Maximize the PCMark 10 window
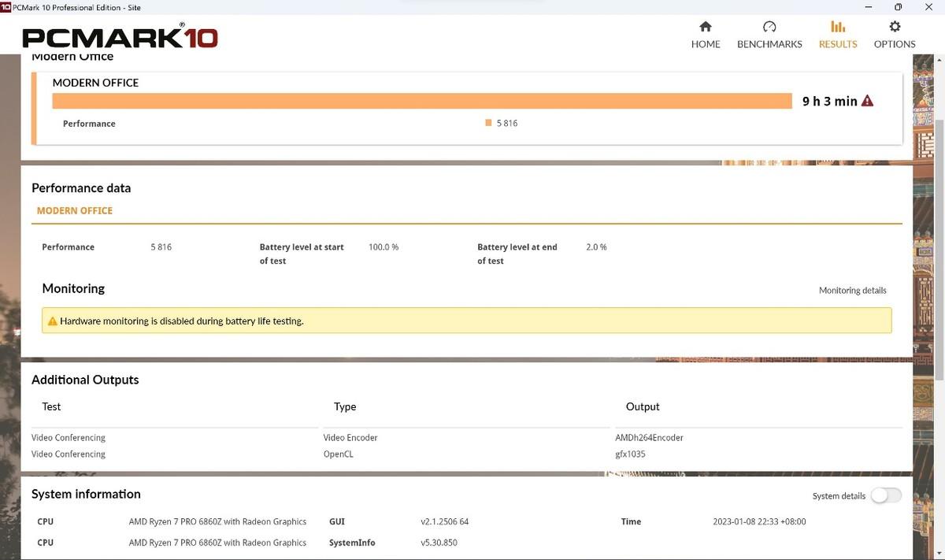The image size is (945, 560). click(898, 7)
